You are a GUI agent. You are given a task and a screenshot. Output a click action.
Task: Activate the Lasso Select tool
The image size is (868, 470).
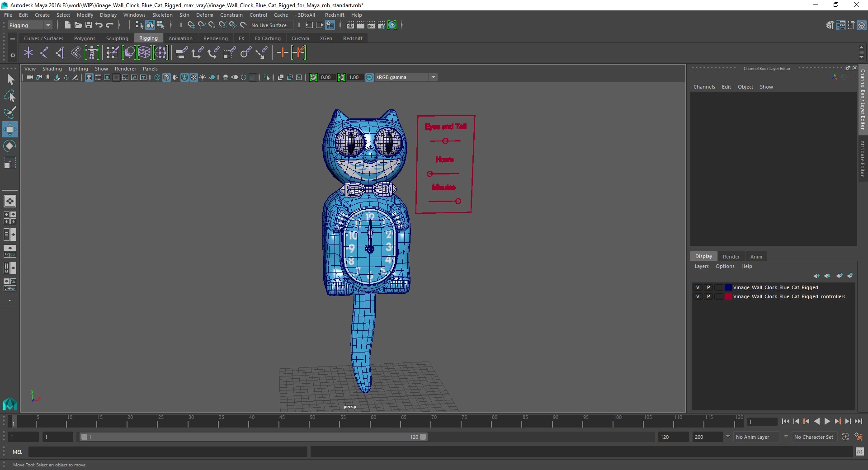[10, 96]
